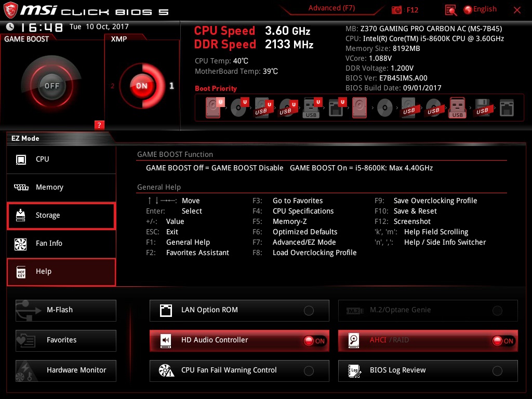Screen dimensions: 532x399
Task: Toggle the AHCI / RAID switch
Action: (x=428, y=341)
